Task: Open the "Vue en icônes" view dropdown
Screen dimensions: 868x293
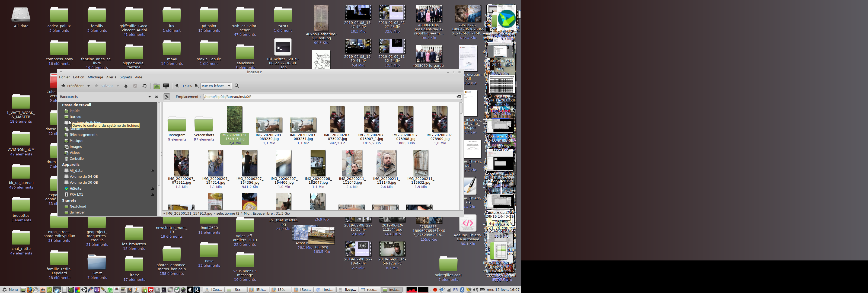Action: (216, 86)
